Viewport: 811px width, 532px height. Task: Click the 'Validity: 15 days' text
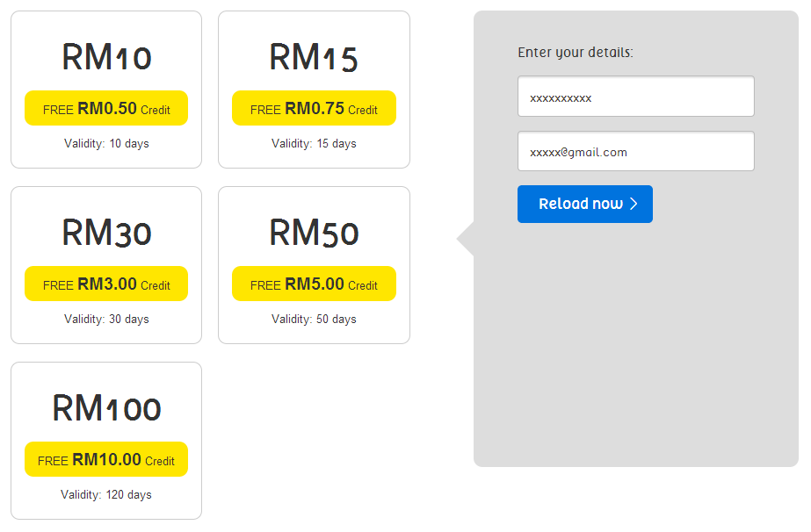click(314, 143)
